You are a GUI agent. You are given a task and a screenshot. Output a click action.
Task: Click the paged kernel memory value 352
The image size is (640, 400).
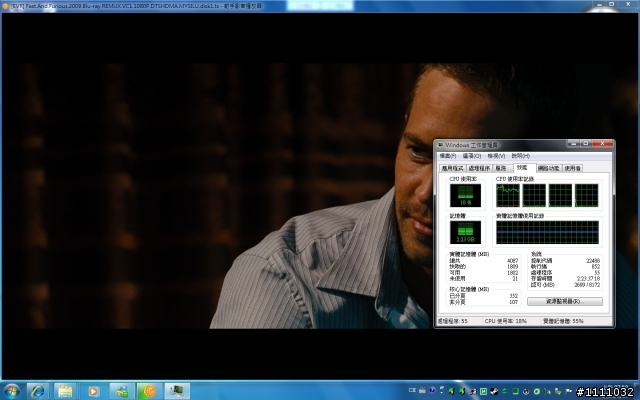pos(514,296)
